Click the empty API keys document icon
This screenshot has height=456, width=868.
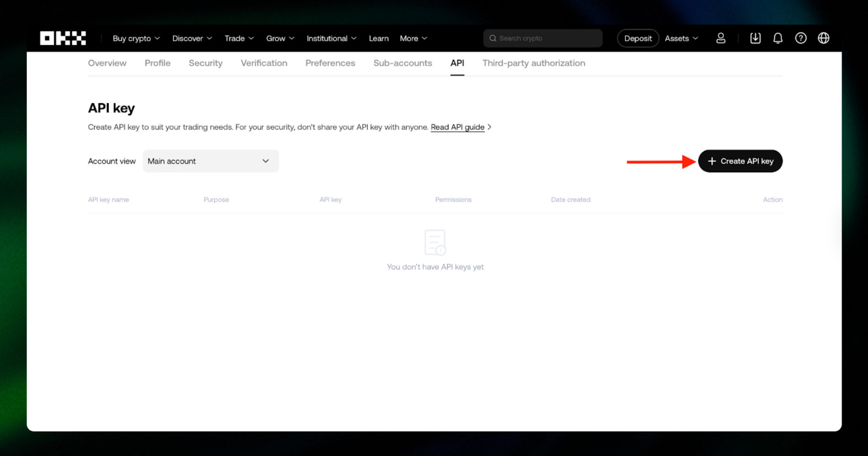coord(435,242)
